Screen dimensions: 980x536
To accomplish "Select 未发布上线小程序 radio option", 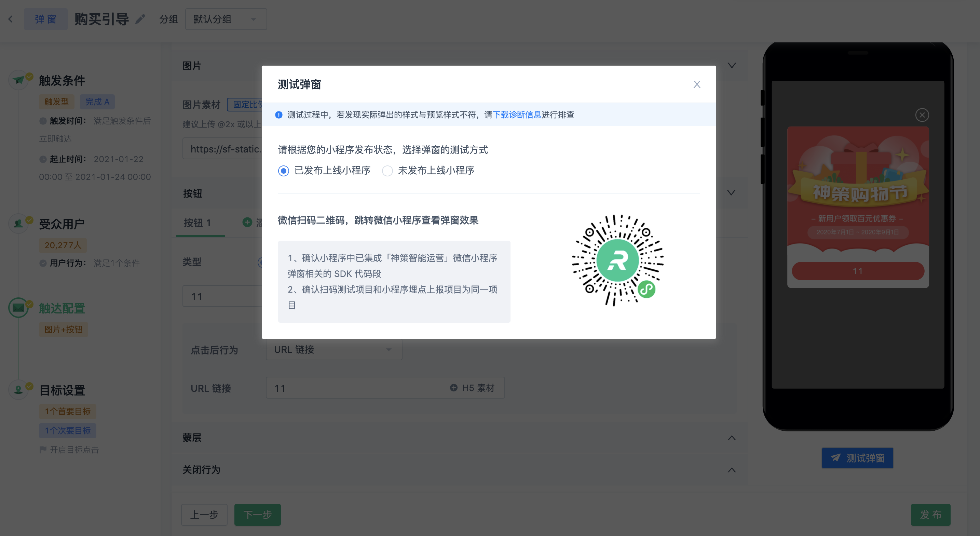I will coord(387,171).
